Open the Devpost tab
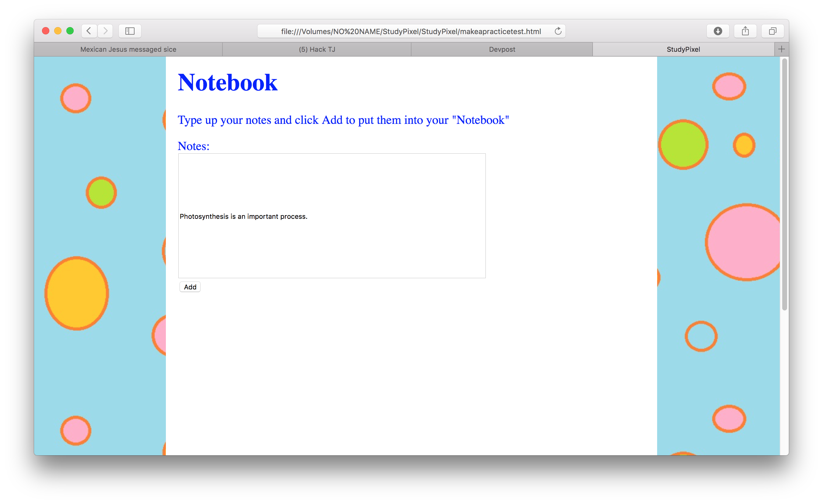The height and width of the screenshot is (504, 823). (x=502, y=49)
